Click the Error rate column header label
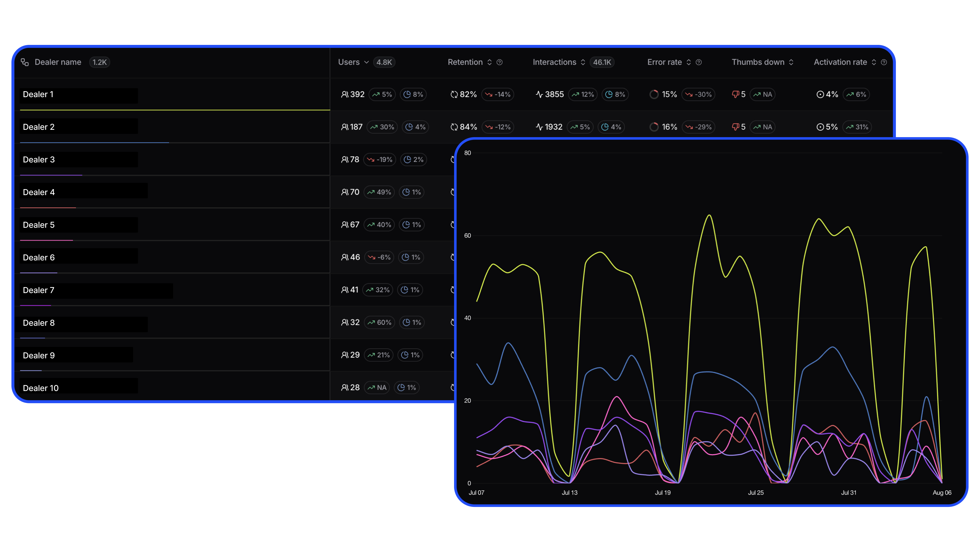The width and height of the screenshot is (980, 551). [664, 62]
